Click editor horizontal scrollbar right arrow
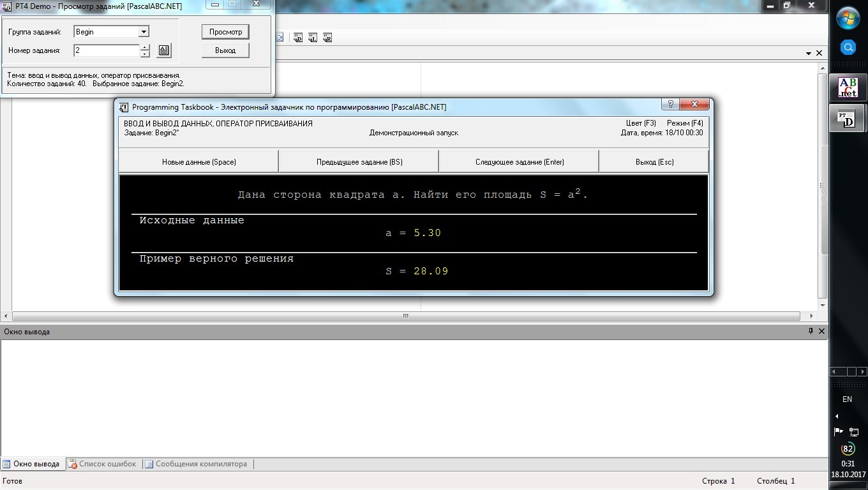 tap(812, 316)
